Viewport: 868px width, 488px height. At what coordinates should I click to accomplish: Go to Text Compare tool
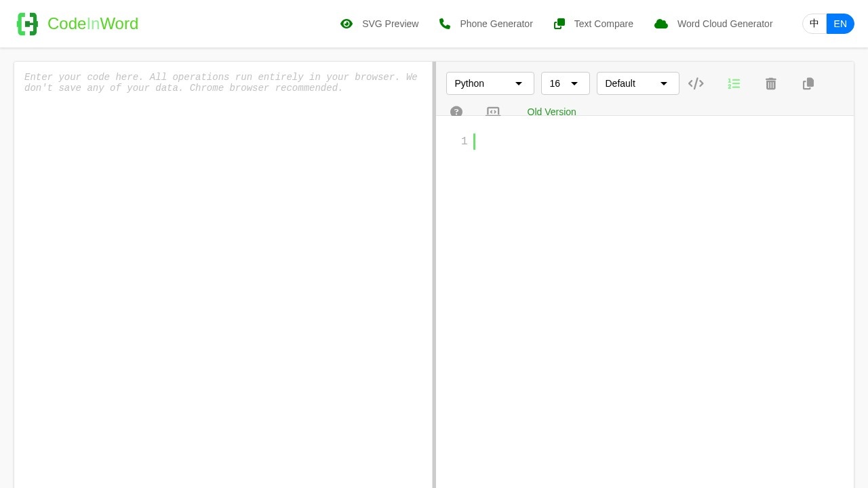click(593, 24)
